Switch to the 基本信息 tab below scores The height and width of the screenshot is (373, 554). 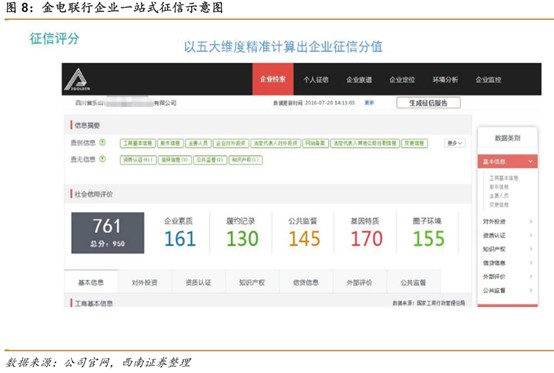(91, 282)
